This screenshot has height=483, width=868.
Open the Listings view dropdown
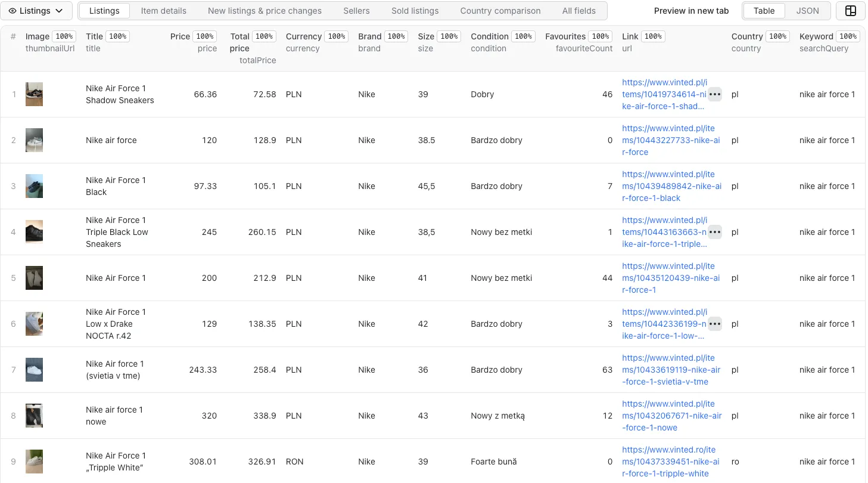pyautogui.click(x=37, y=11)
